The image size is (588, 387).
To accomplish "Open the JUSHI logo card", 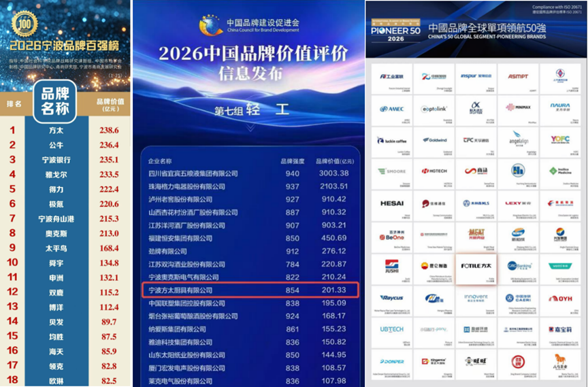I will click(x=392, y=269).
